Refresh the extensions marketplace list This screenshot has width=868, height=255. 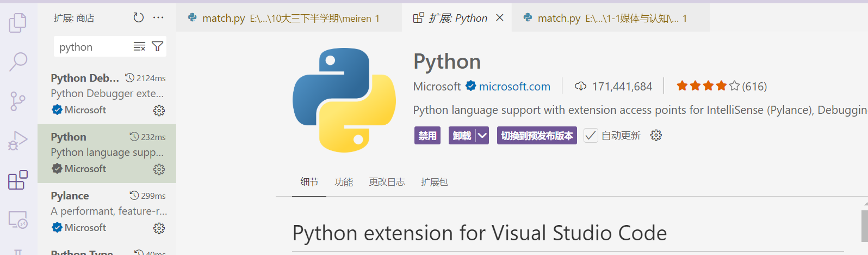(139, 18)
